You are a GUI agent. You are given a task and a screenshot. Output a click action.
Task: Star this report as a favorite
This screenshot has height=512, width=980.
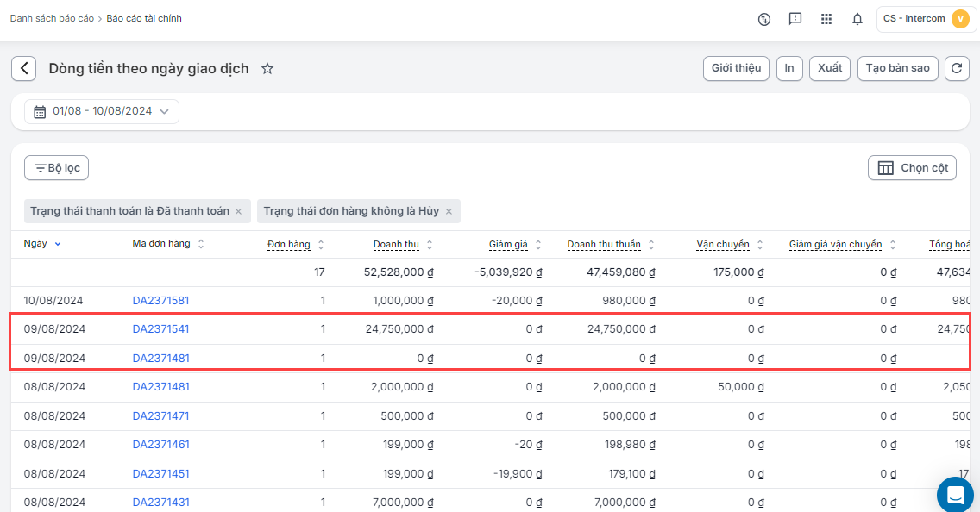[267, 69]
